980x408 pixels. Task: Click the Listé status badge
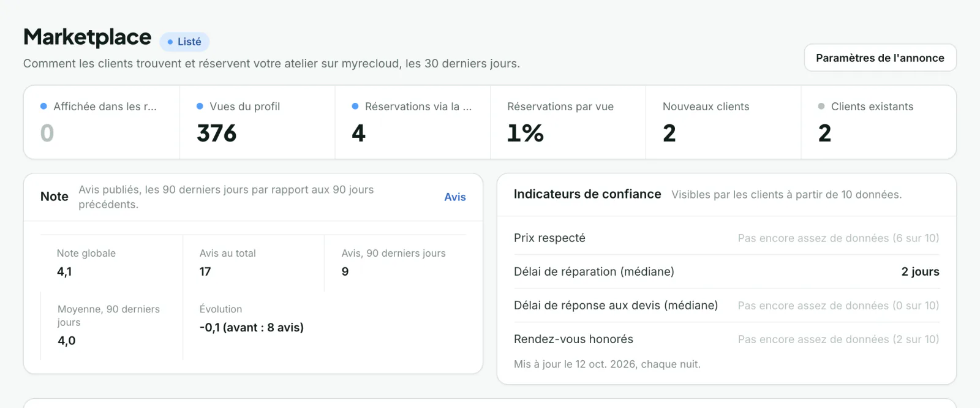[184, 42]
